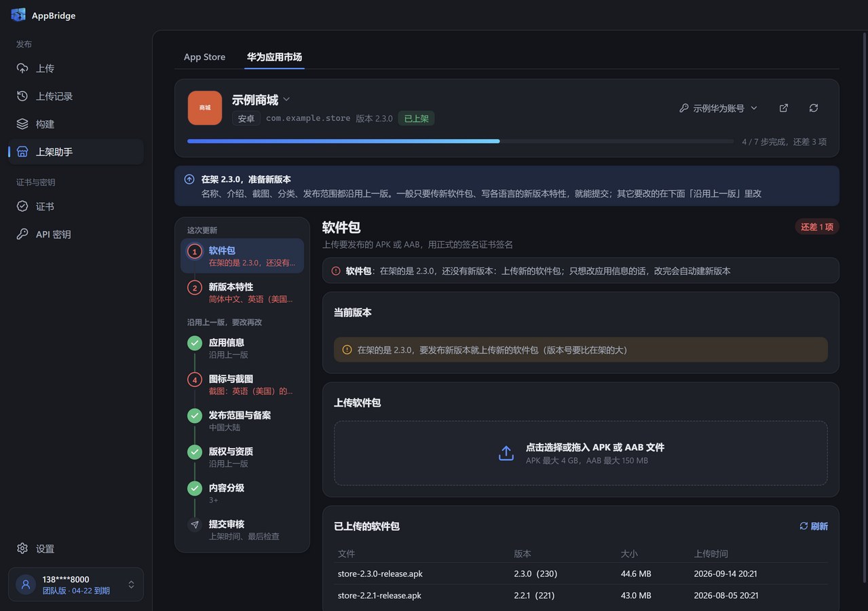The height and width of the screenshot is (611, 868).
Task: Open the 提交审核 step
Action: tap(242, 530)
